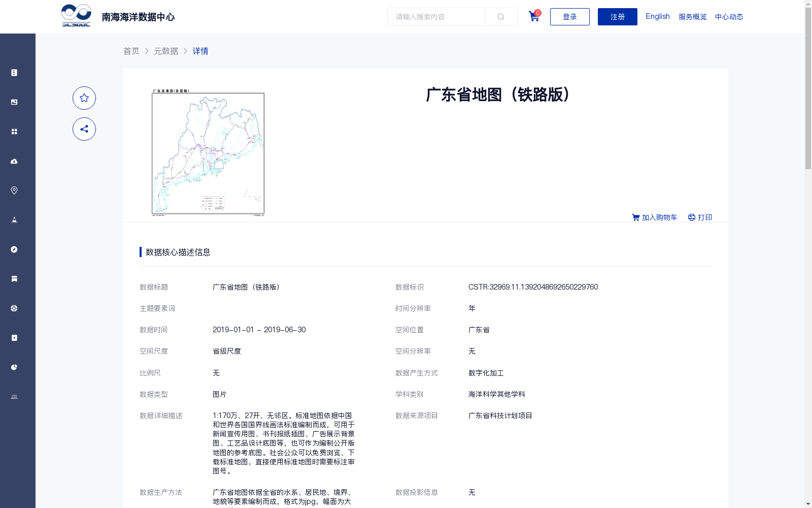Open the Guangdong map thumbnail
Viewport: 812px width, 508px height.
208,153
